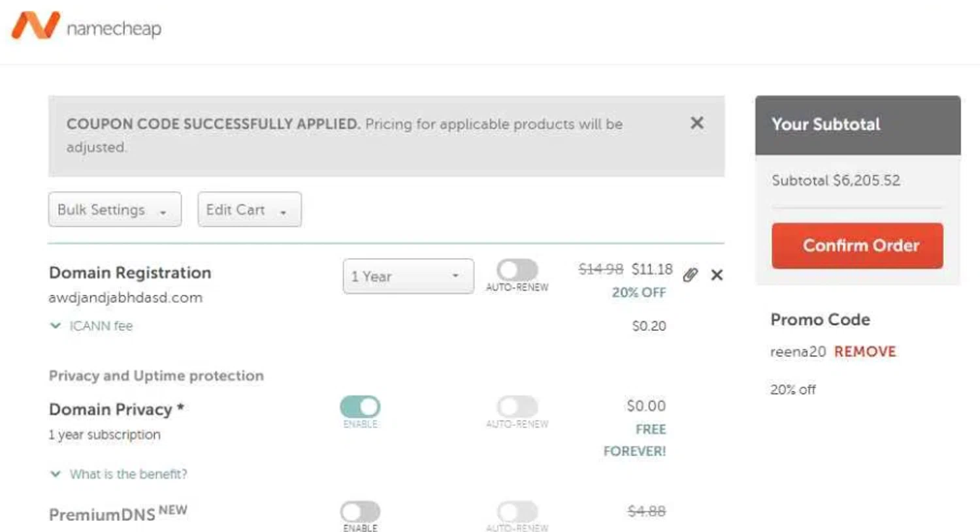This screenshot has width=980, height=532.
Task: Click the Confirm Order button
Action: coord(857,245)
